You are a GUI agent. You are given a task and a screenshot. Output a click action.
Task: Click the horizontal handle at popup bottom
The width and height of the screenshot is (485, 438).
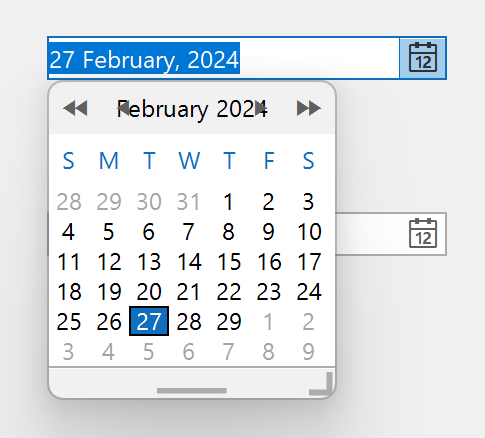[x=192, y=391]
